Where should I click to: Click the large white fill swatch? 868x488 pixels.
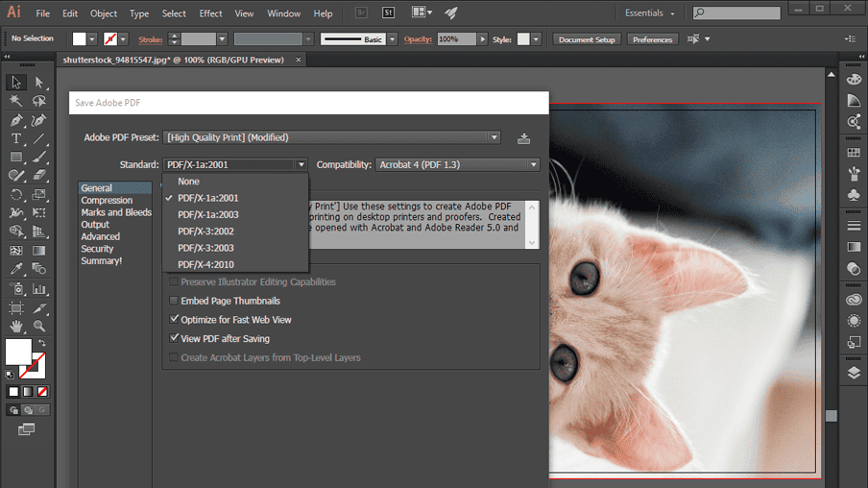18,352
